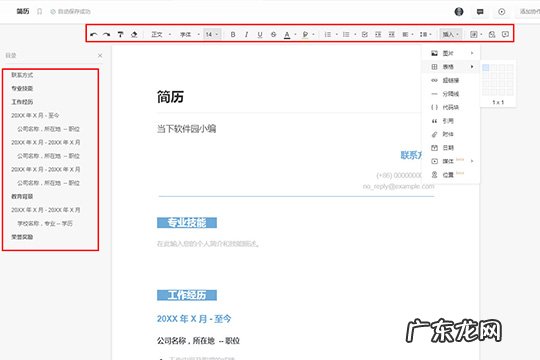Close the 目录 outline panel
This screenshot has width=540, height=360.
click(x=100, y=55)
